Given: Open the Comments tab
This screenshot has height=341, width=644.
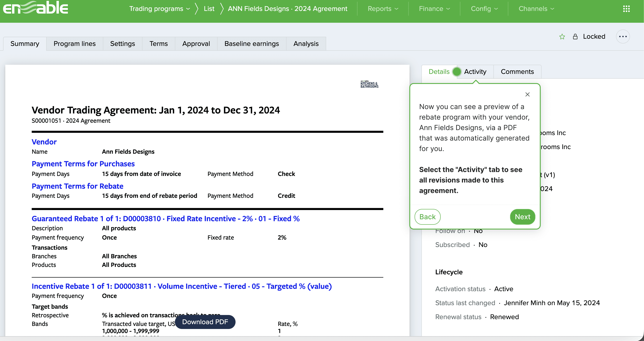Looking at the screenshot, I should pos(517,72).
